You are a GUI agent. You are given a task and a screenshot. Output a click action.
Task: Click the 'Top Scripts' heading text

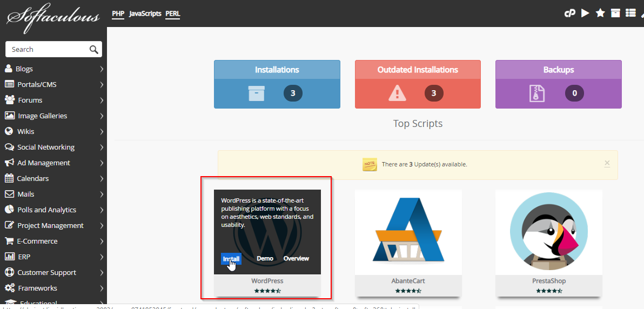click(418, 123)
